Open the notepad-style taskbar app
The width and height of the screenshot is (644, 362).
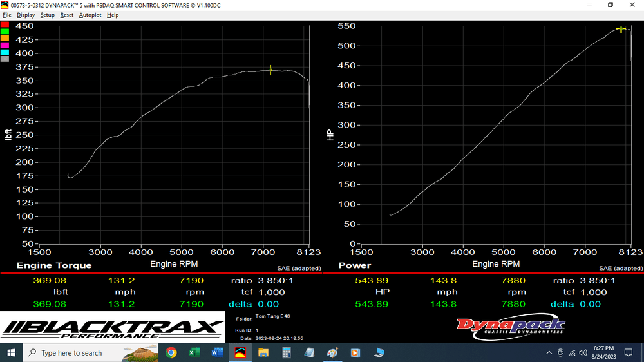point(309,353)
